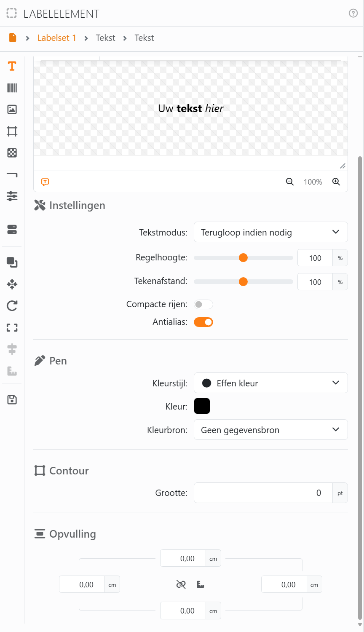Click the move arrows icon in sidebar
This screenshot has width=364, height=632.
[x=12, y=284]
